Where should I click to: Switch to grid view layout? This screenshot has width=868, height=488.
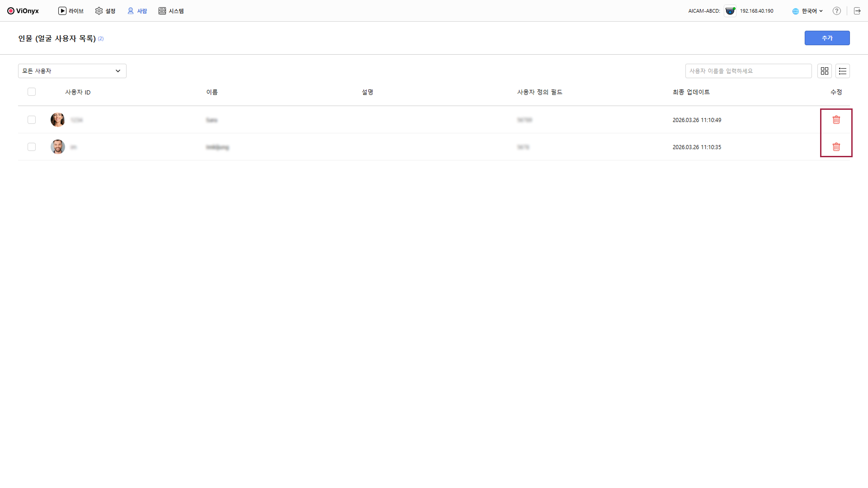coord(824,71)
